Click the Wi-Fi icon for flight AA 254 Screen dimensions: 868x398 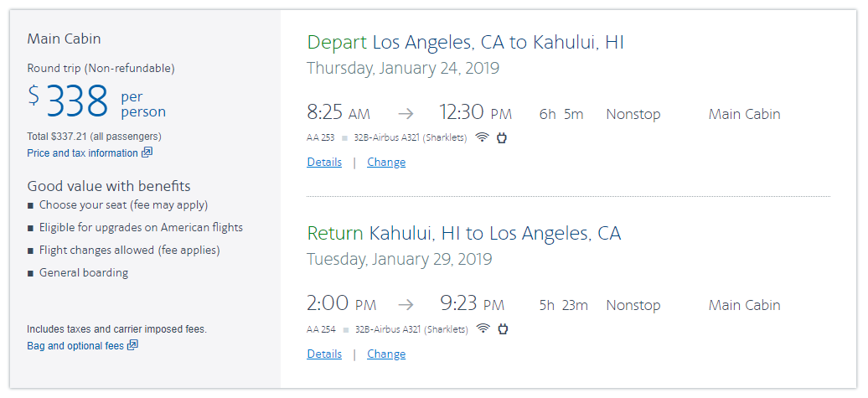[x=482, y=328]
